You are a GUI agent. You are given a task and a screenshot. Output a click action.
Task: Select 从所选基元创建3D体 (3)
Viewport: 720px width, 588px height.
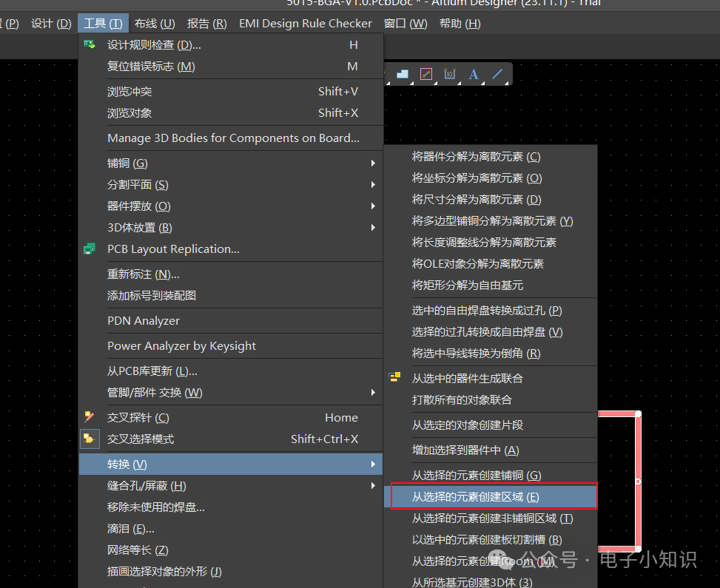491,581
